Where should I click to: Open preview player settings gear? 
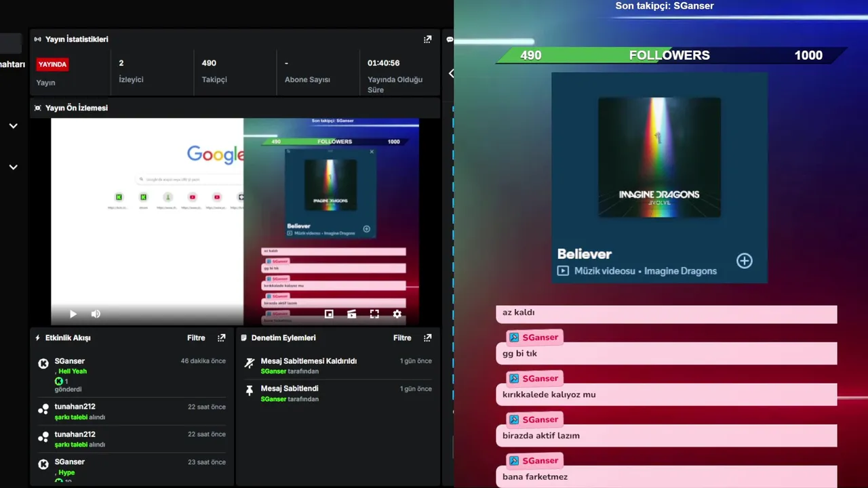tap(397, 314)
